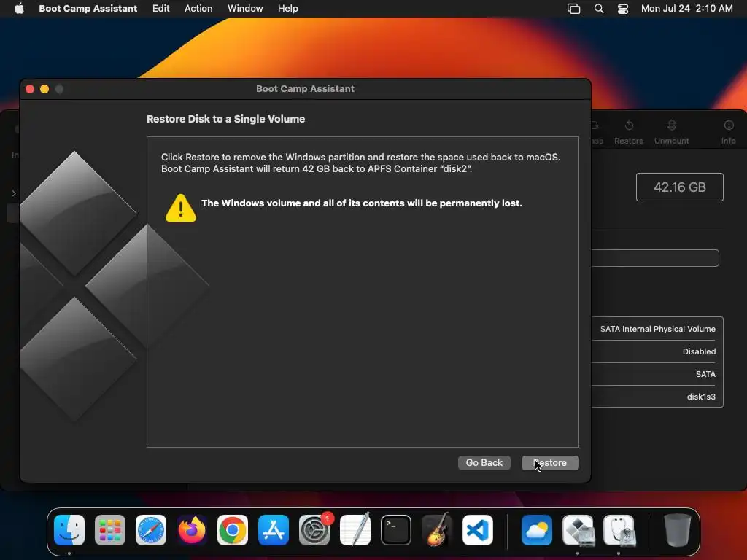The image size is (747, 560).
Task: Open Terminal from the Dock
Action: (x=396, y=530)
